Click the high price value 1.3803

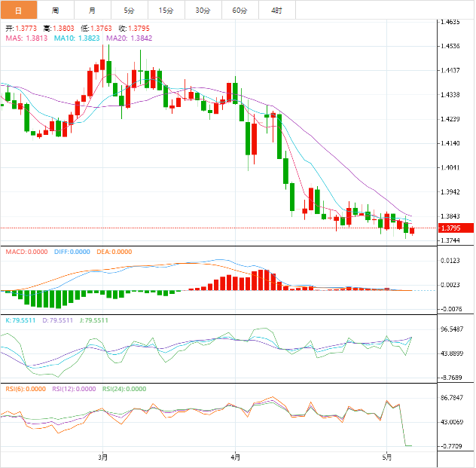[64, 28]
